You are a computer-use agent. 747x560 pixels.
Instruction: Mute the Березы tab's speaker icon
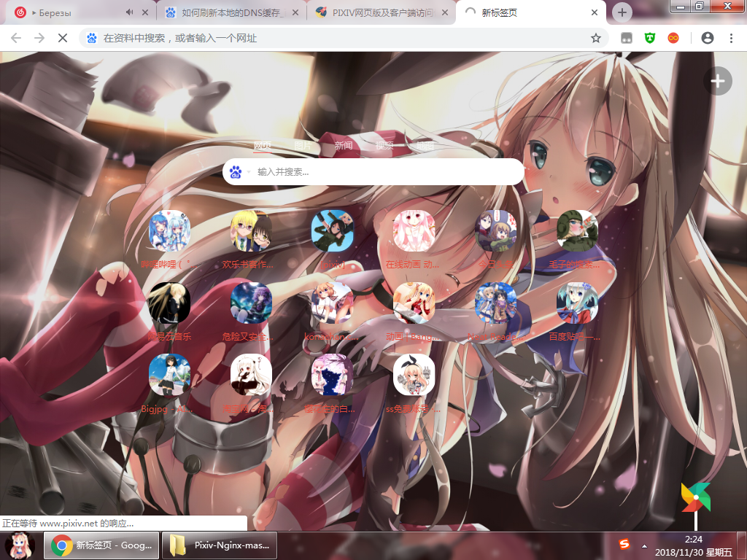130,12
